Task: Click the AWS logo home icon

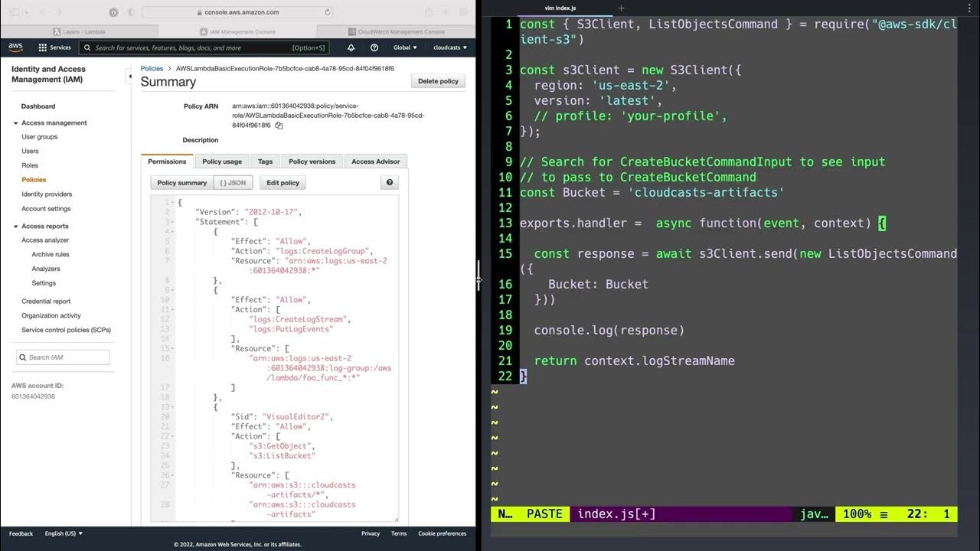Action: click(15, 47)
